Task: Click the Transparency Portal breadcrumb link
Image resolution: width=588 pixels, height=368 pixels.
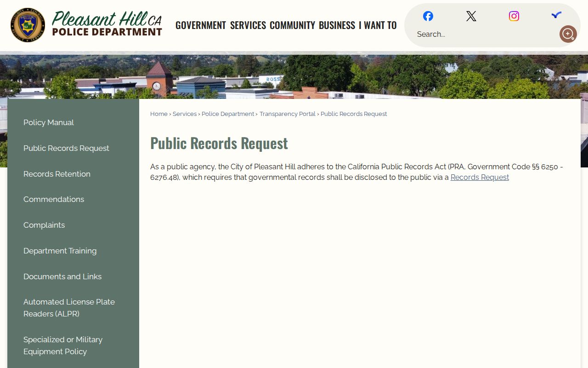Action: pyautogui.click(x=288, y=114)
